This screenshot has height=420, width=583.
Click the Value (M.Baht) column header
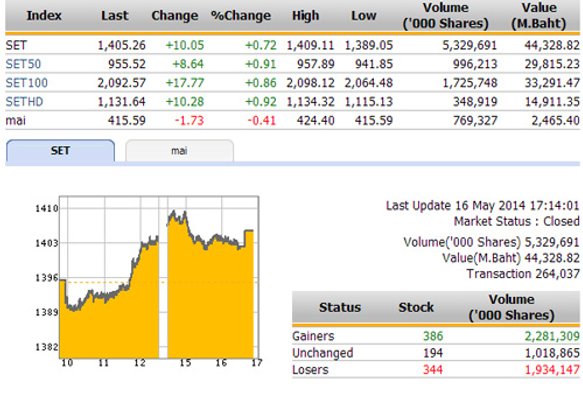[x=539, y=16]
